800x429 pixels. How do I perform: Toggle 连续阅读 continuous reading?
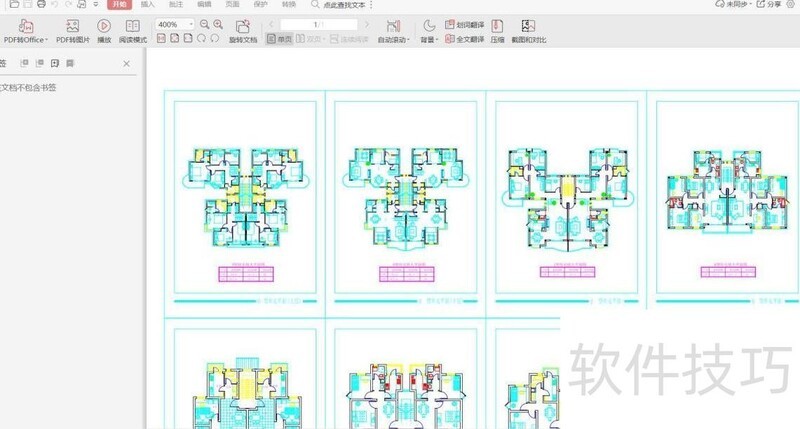[349, 39]
